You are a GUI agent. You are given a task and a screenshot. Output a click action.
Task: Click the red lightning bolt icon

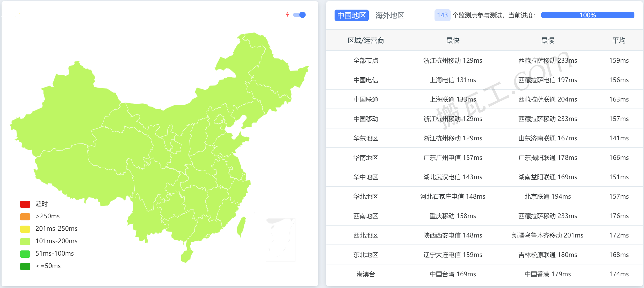pyautogui.click(x=287, y=15)
